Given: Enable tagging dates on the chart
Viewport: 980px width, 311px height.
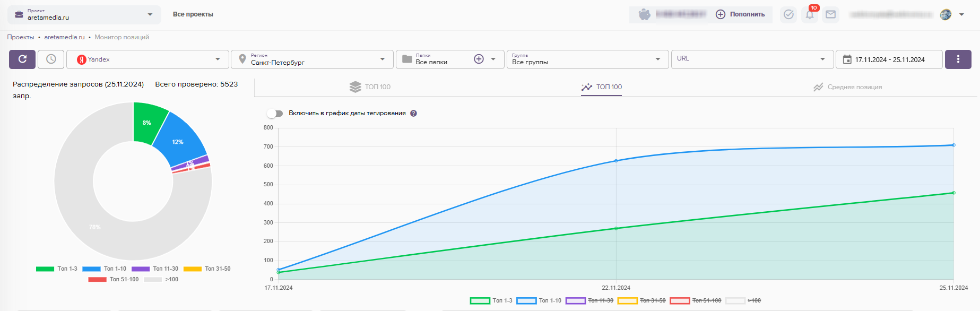Looking at the screenshot, I should pyautogui.click(x=275, y=114).
